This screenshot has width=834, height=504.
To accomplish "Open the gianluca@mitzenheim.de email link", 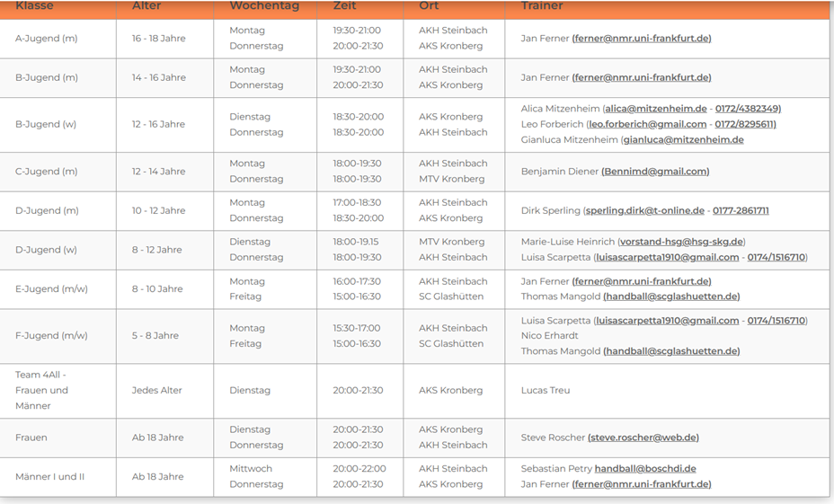I will pyautogui.click(x=683, y=140).
